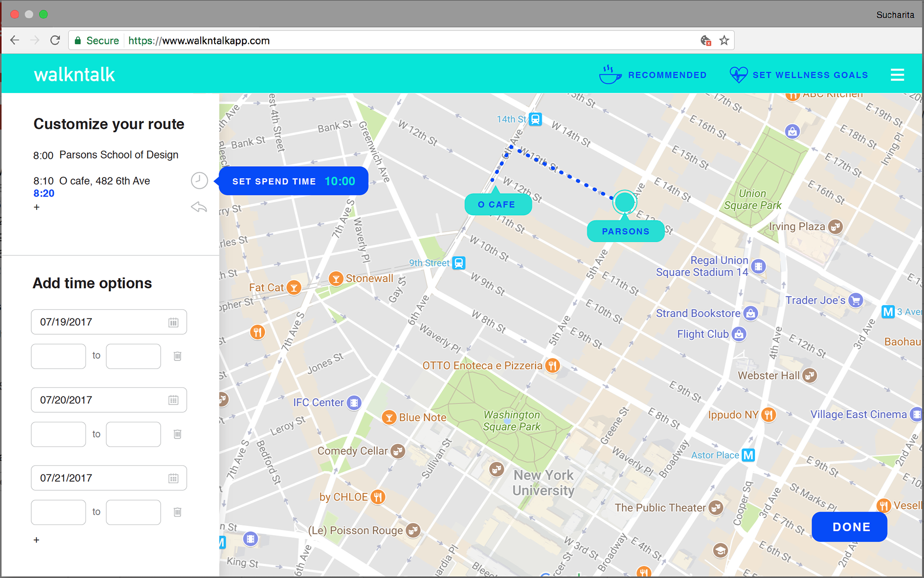
Task: Click the Ippudo NY restaurant pin
Action: pos(769,415)
